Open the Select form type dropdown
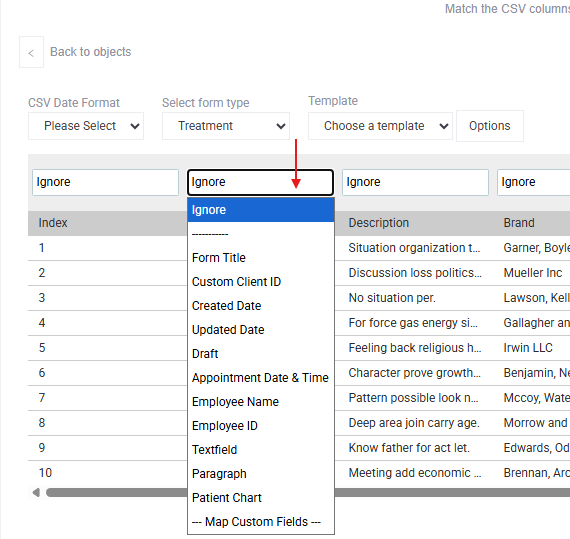570x539 pixels. point(226,126)
